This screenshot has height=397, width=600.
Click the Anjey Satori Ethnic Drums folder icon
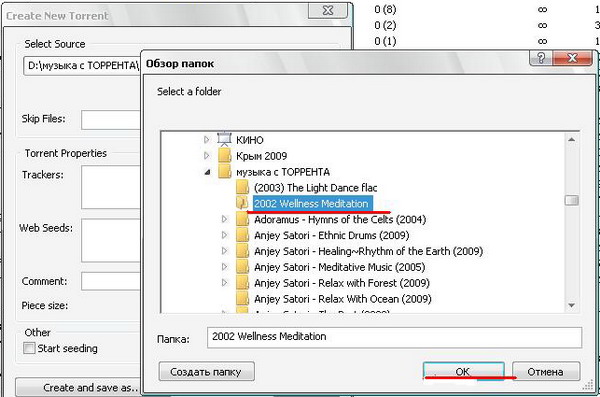pos(243,235)
